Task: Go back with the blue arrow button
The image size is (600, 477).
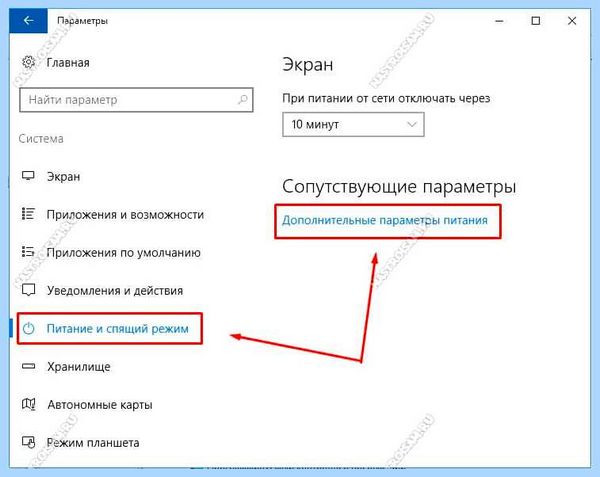Action: click(x=28, y=21)
